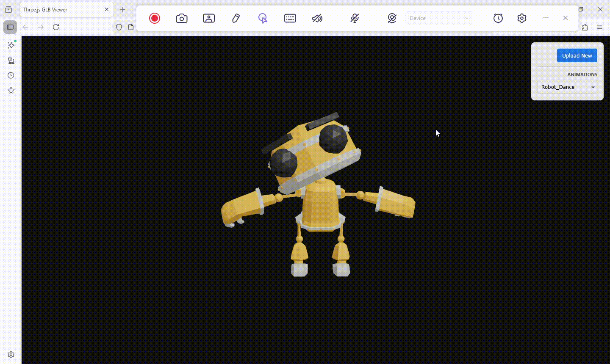Open the browser hamburger menu
This screenshot has width=610, height=364.
[600, 27]
